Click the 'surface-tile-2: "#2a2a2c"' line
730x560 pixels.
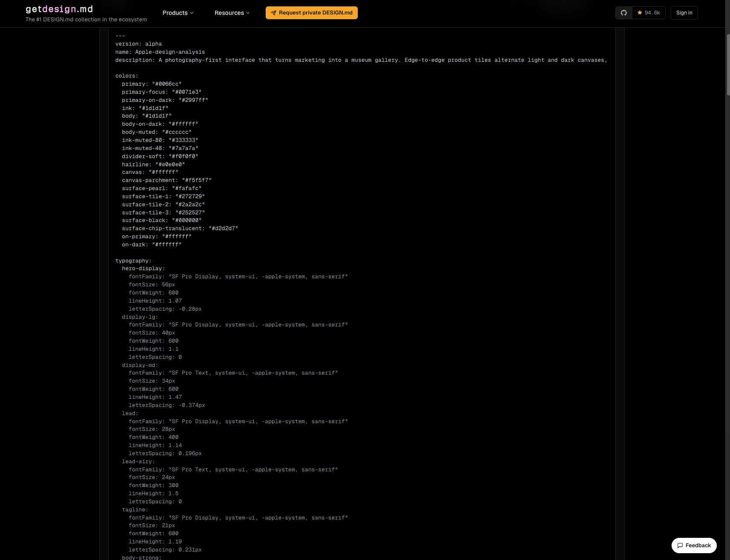click(163, 205)
